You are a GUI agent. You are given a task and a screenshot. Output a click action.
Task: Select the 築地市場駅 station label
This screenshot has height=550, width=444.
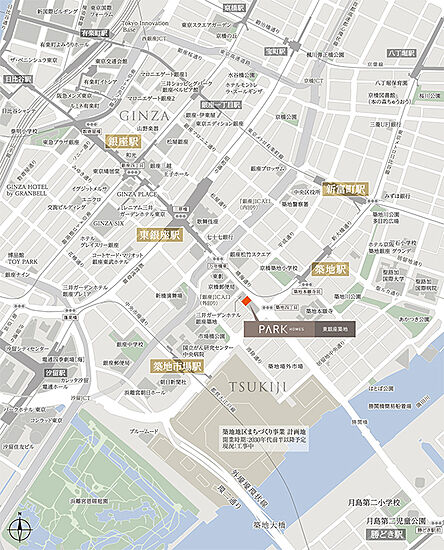[x=177, y=366]
